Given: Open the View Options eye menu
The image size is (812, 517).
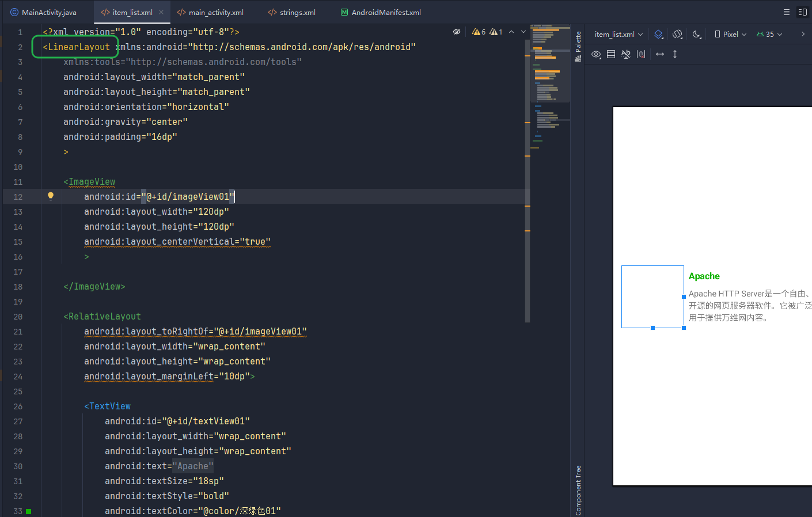Looking at the screenshot, I should 597,54.
